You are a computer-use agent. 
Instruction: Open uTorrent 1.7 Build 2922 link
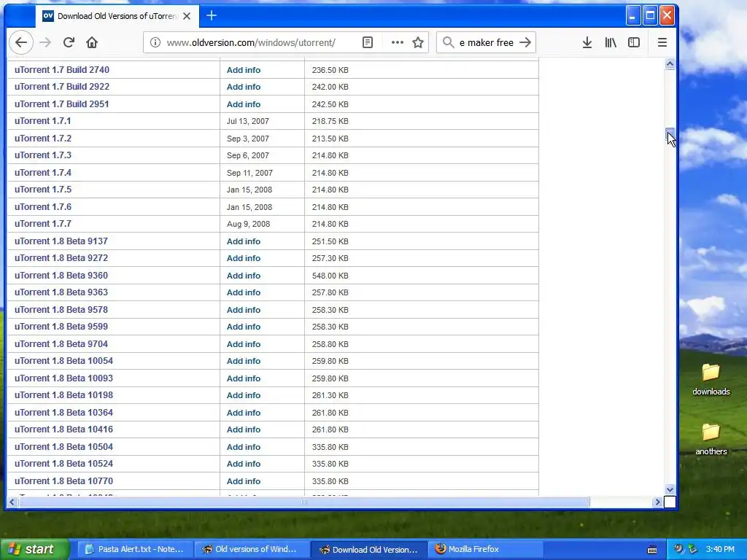tap(62, 87)
